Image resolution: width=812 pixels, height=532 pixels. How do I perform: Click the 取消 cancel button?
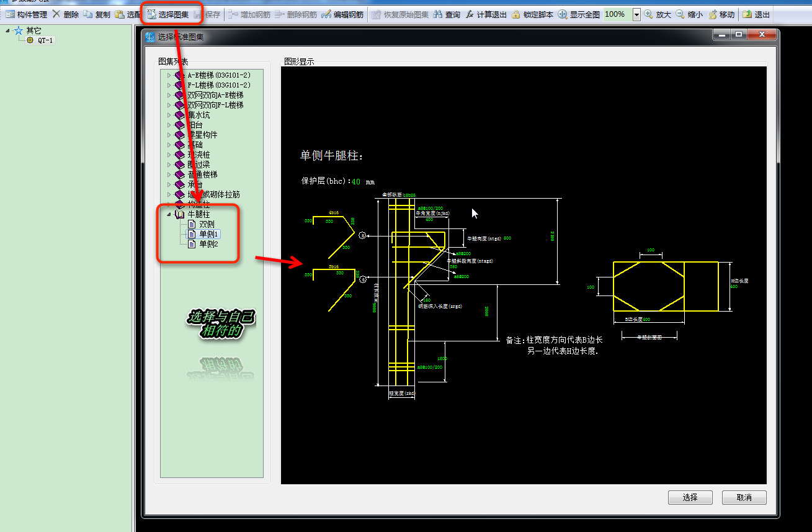coord(744,497)
